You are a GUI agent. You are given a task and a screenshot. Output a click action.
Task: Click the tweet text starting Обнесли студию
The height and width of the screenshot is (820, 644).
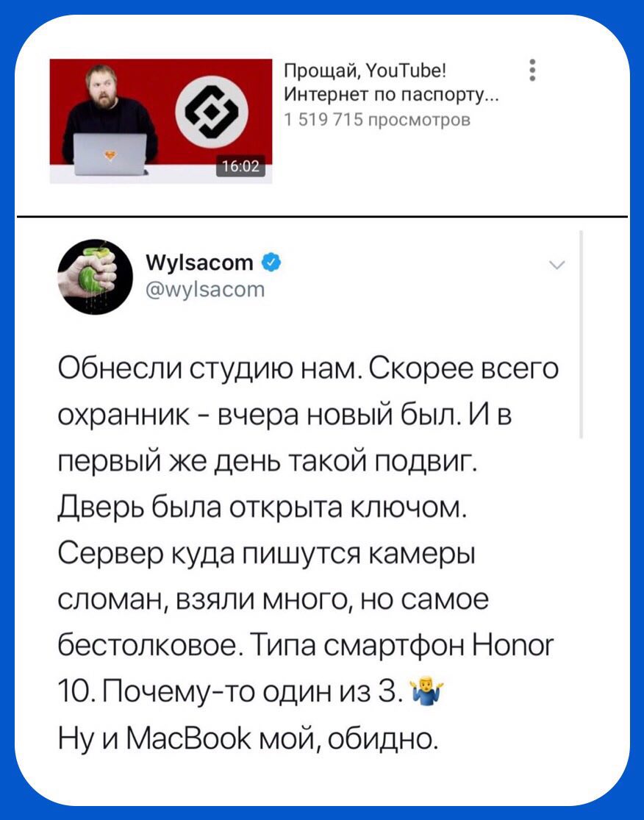click(x=308, y=553)
